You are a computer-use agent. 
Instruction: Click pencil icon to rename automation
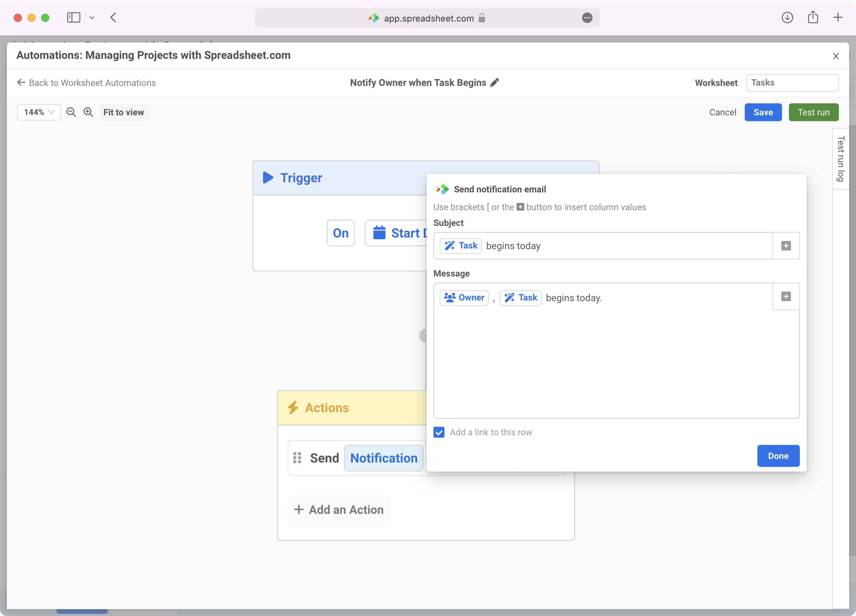coord(494,82)
